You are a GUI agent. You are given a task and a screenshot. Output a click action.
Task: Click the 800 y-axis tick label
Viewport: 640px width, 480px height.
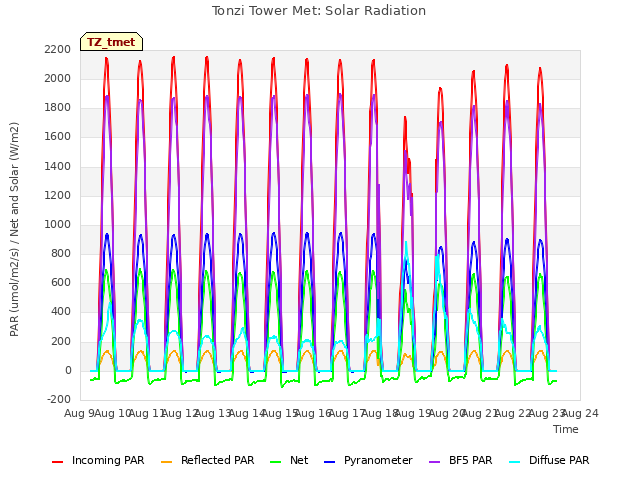[x=61, y=253]
